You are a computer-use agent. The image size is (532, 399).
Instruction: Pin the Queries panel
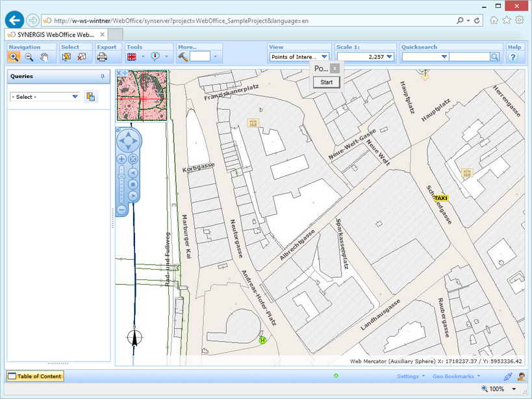102,77
